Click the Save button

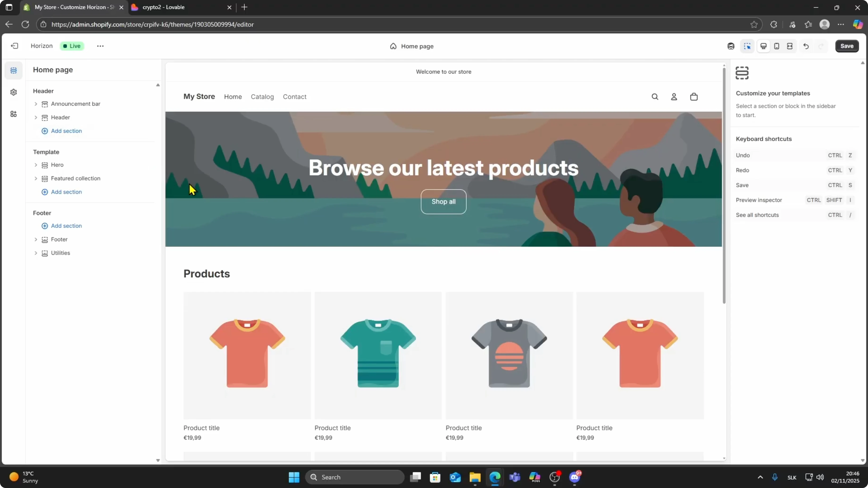tap(847, 46)
